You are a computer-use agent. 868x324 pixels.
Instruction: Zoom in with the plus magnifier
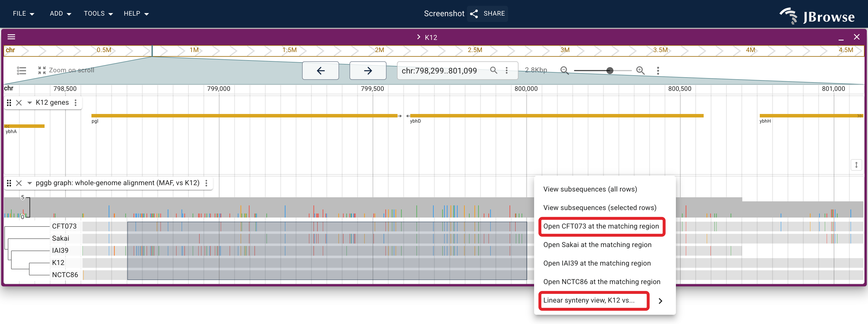(x=640, y=70)
